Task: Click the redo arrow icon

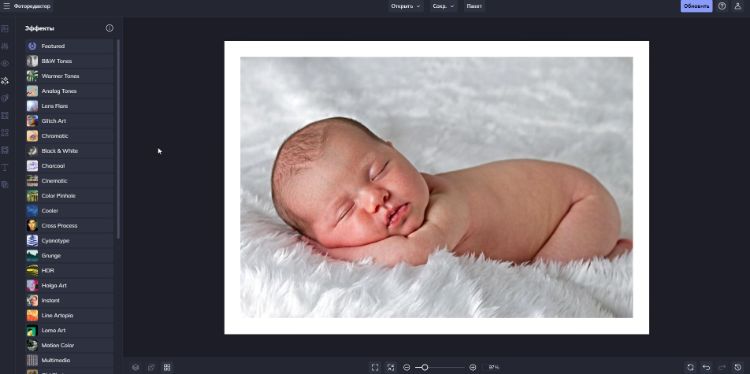Action: (x=722, y=367)
